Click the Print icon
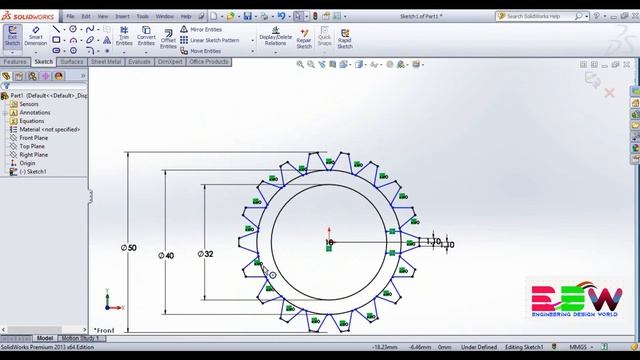 click(x=264, y=16)
